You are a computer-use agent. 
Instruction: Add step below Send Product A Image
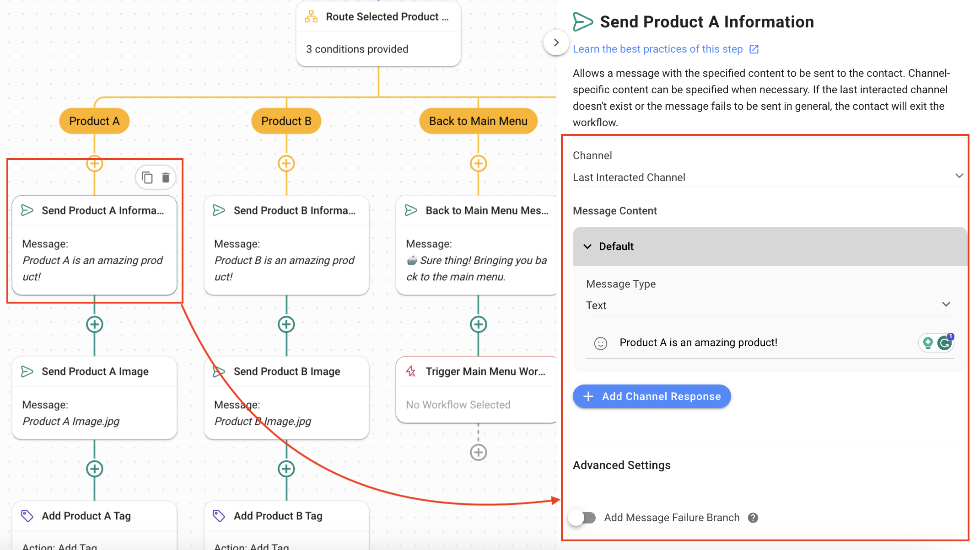[94, 469]
